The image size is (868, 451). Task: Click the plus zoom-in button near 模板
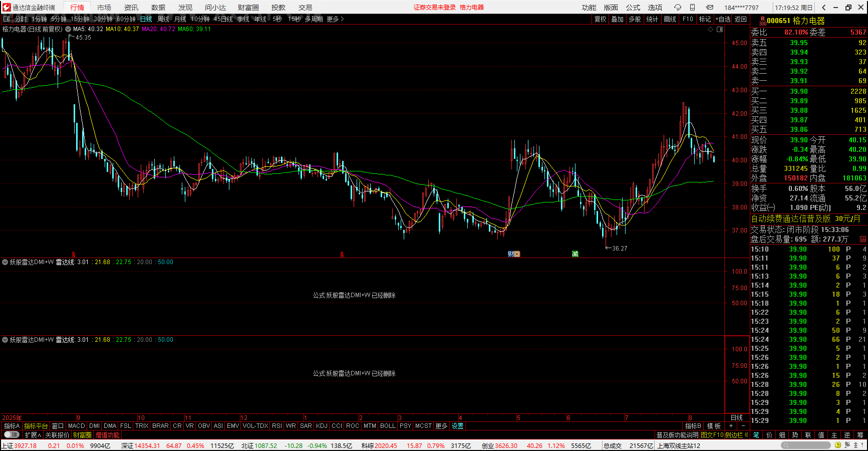(731, 426)
